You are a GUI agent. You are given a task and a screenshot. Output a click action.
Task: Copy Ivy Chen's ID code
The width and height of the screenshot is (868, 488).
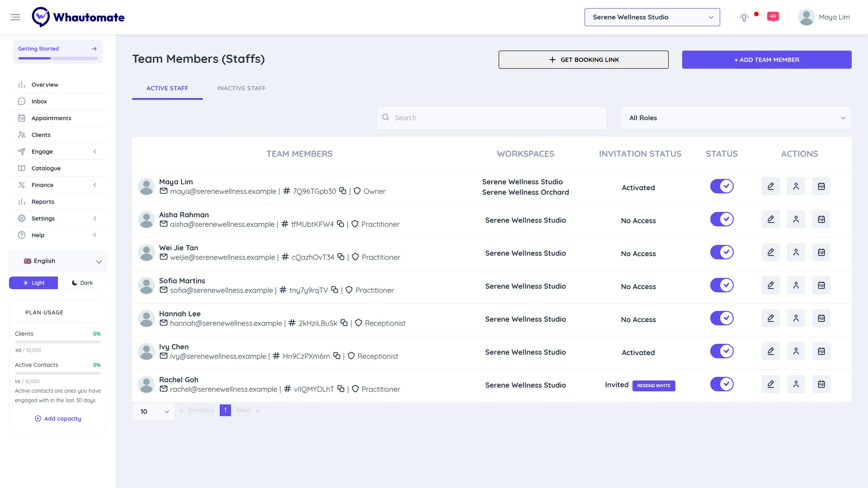(337, 356)
